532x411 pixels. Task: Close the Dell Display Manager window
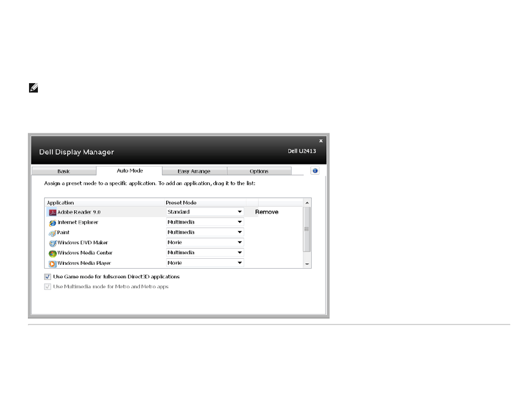[321, 141]
